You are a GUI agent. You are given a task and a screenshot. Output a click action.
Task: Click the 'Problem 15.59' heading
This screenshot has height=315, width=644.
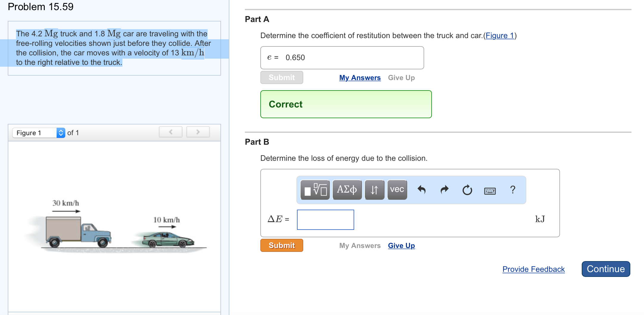tap(41, 7)
